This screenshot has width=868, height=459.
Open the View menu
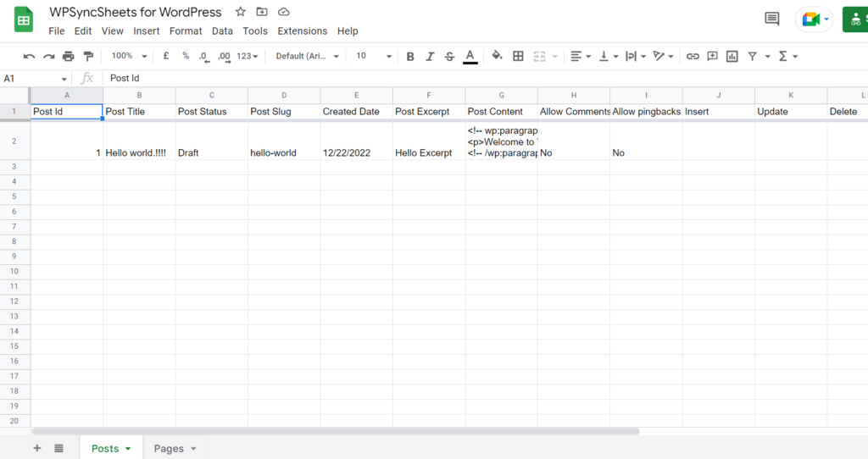[x=113, y=31]
